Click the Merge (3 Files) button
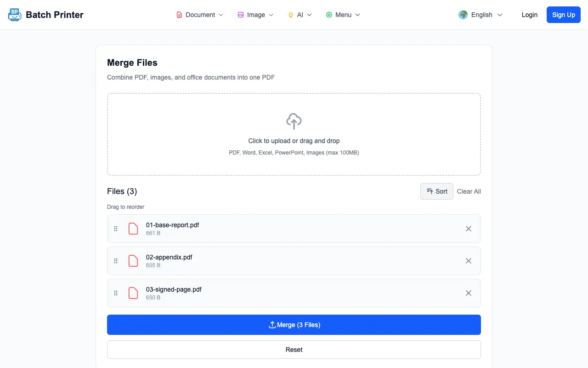The height and width of the screenshot is (368, 588). click(x=294, y=325)
